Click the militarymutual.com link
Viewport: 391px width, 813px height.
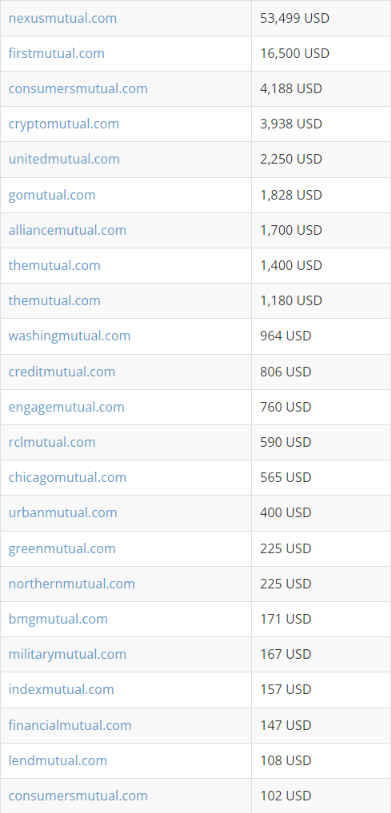(67, 654)
